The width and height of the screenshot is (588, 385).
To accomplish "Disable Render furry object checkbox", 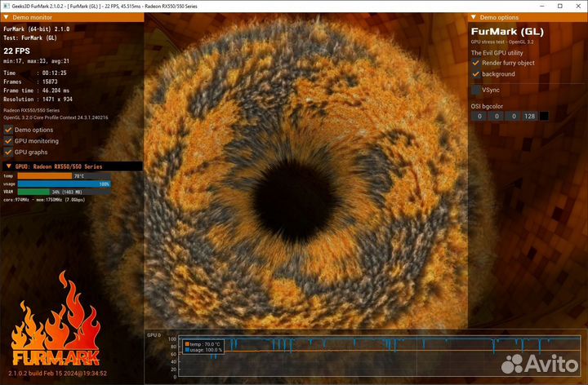I will [x=476, y=63].
